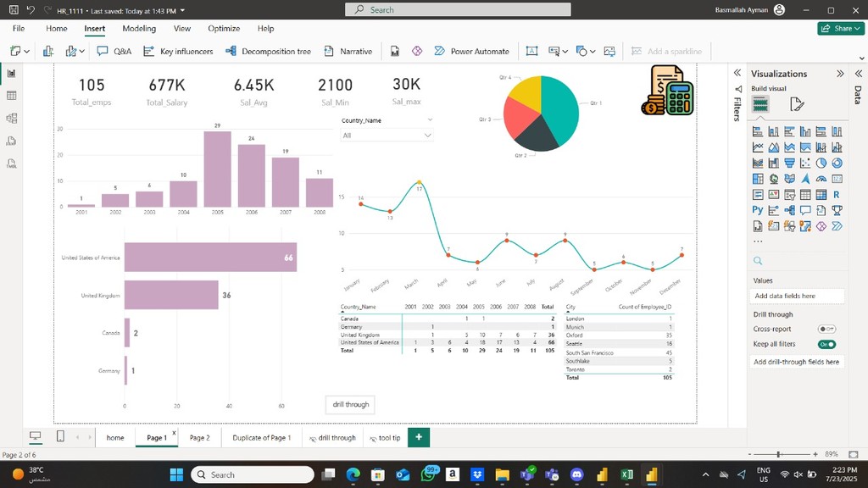The height and width of the screenshot is (488, 868).
Task: Toggle the Cross-report switch
Action: coord(826,329)
